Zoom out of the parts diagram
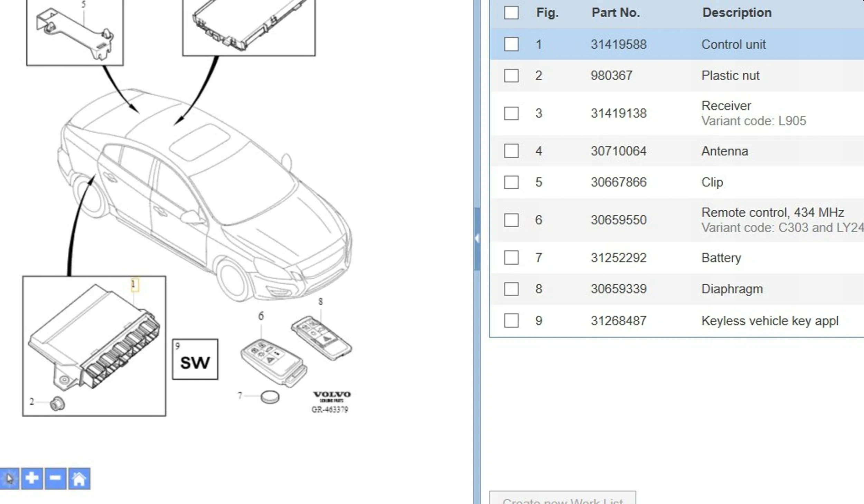 pos(55,479)
